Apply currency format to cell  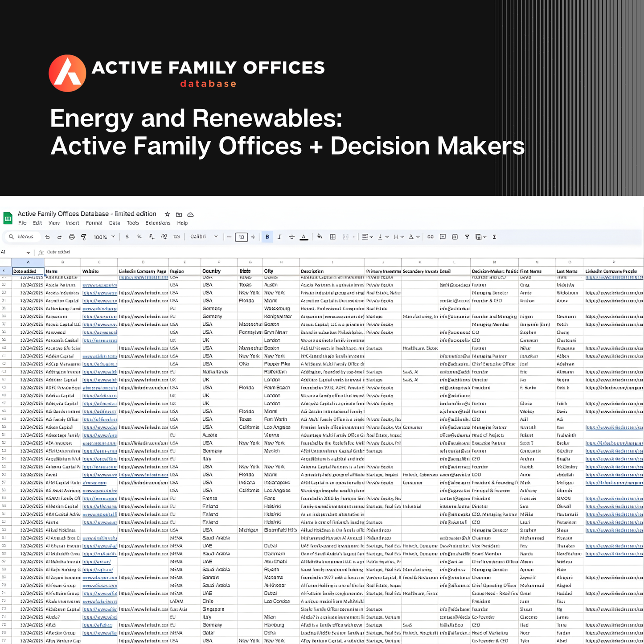coord(127,237)
